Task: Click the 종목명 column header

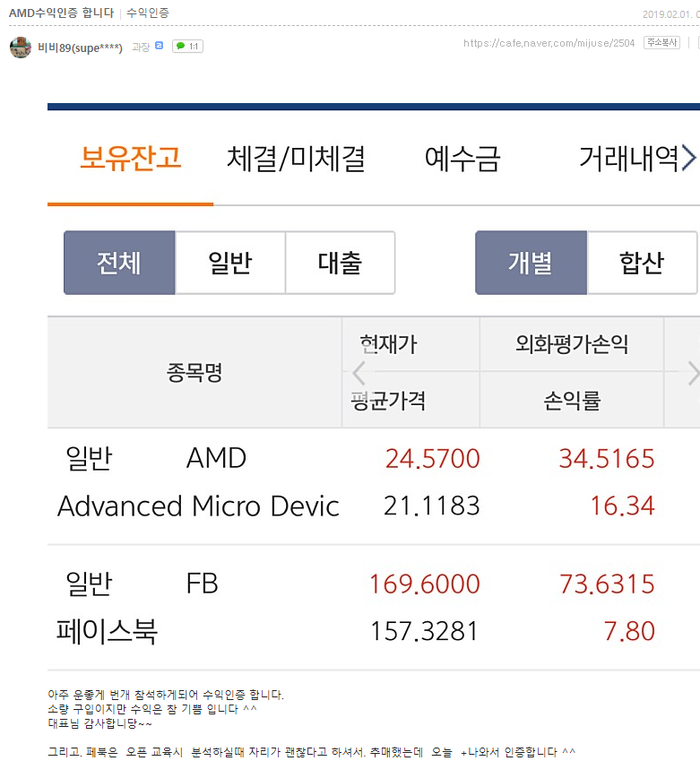Action: 194,373
